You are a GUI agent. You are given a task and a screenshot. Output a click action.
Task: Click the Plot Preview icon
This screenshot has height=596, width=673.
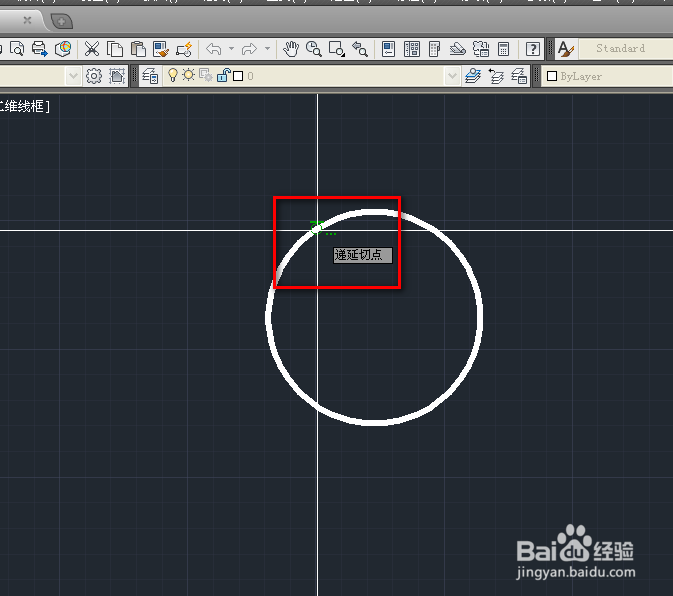point(17,48)
